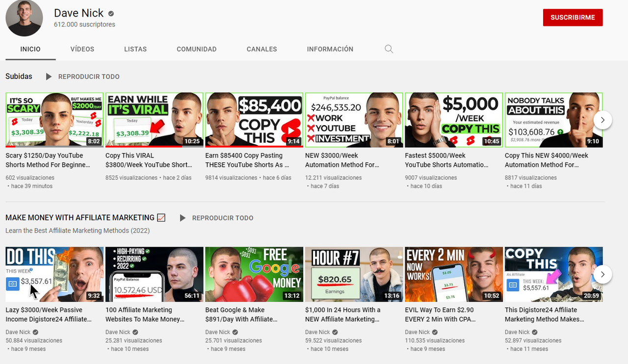Screen dimensions: 628x364
Task: Click REPRODUCIR TODO for Subidas
Action: pos(89,77)
